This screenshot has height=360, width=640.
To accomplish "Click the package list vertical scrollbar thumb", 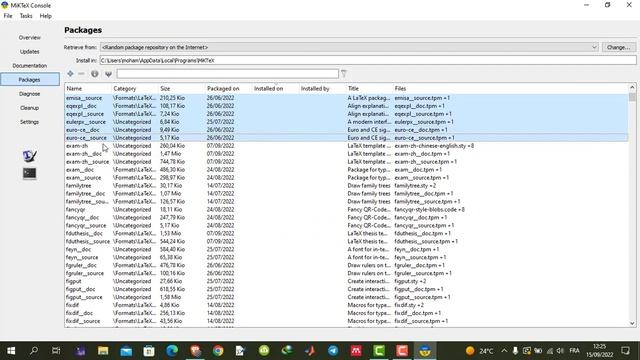I will click(x=632, y=97).
